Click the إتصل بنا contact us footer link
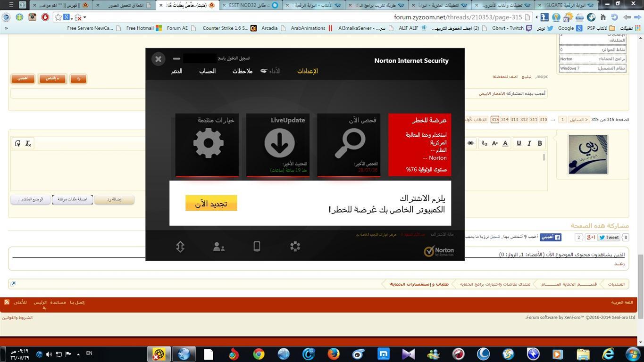Image resolution: width=644 pixels, height=362 pixels. [x=77, y=302]
